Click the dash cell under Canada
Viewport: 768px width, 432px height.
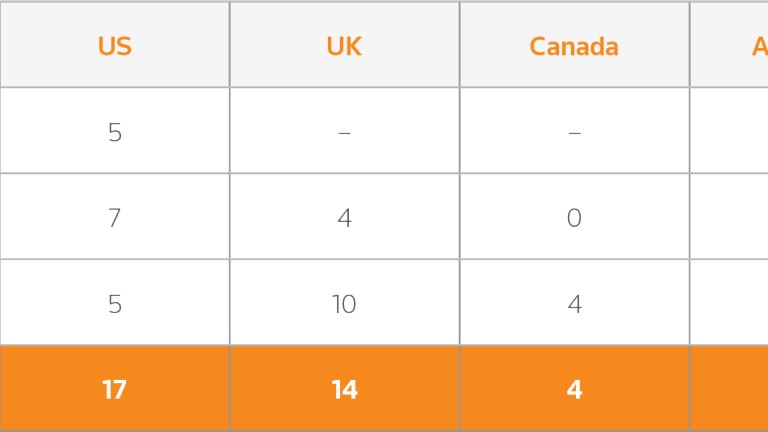click(x=574, y=132)
